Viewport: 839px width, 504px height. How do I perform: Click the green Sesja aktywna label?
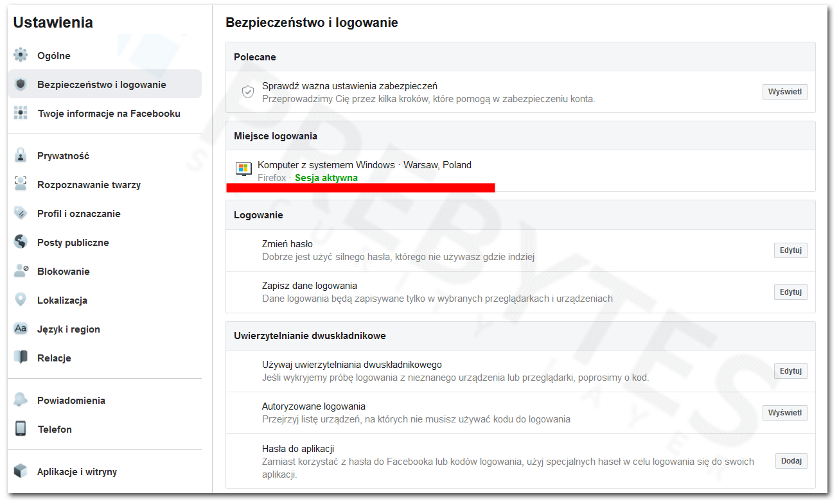coord(326,177)
